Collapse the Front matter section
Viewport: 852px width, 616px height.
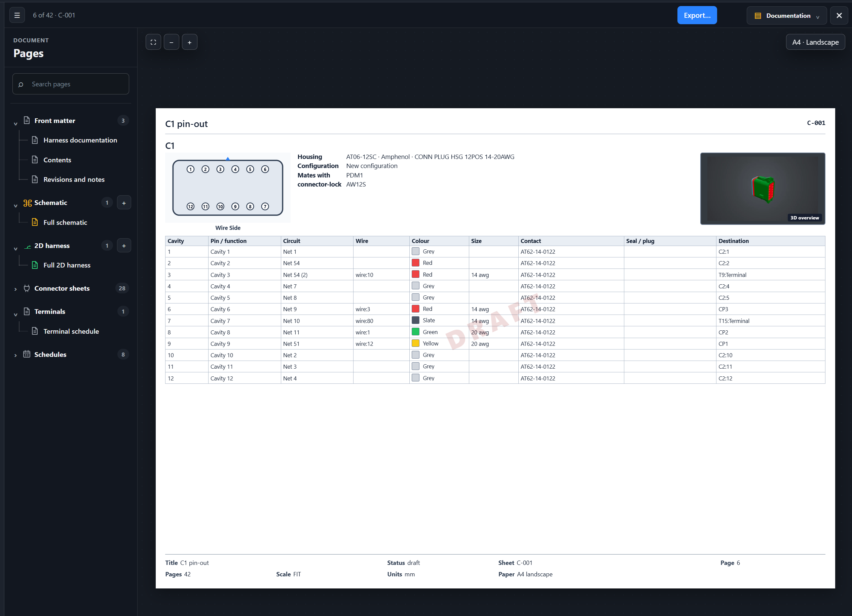click(x=15, y=123)
